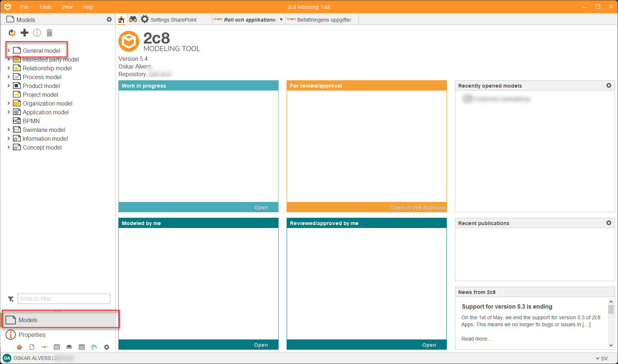Click the teal curved arrow icon in bottom toolbar
This screenshot has width=618, height=364.
(94, 347)
